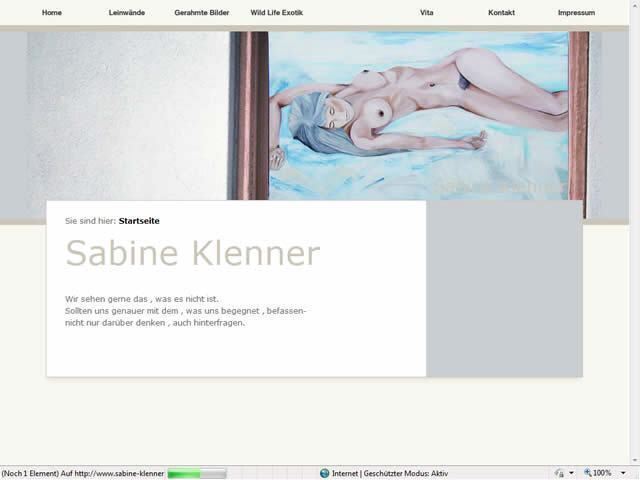Click the zoom magnifier icon

click(588, 473)
